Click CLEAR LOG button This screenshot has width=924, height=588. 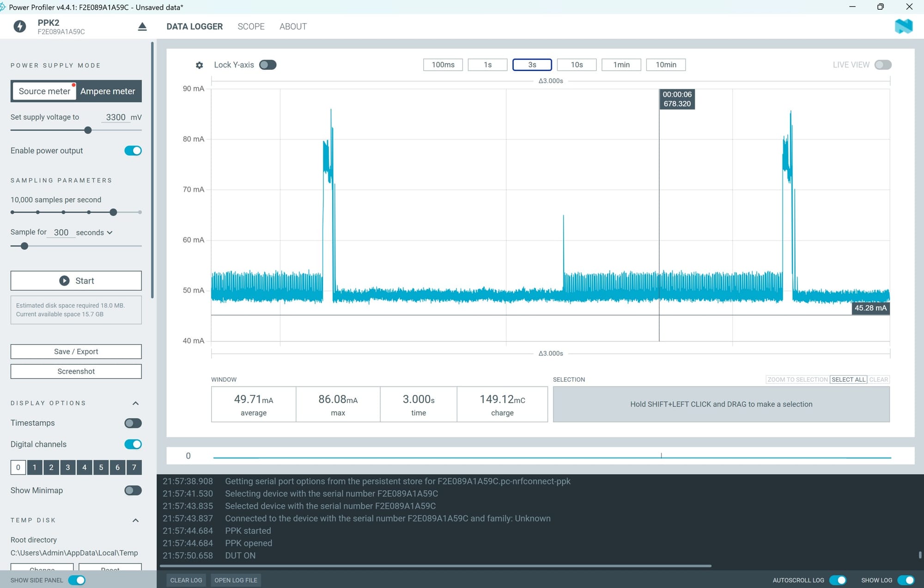click(186, 580)
